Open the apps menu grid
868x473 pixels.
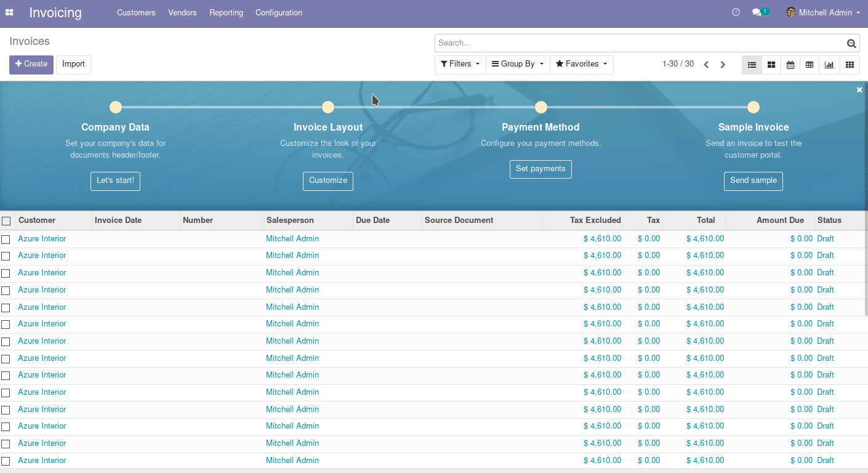9,12
